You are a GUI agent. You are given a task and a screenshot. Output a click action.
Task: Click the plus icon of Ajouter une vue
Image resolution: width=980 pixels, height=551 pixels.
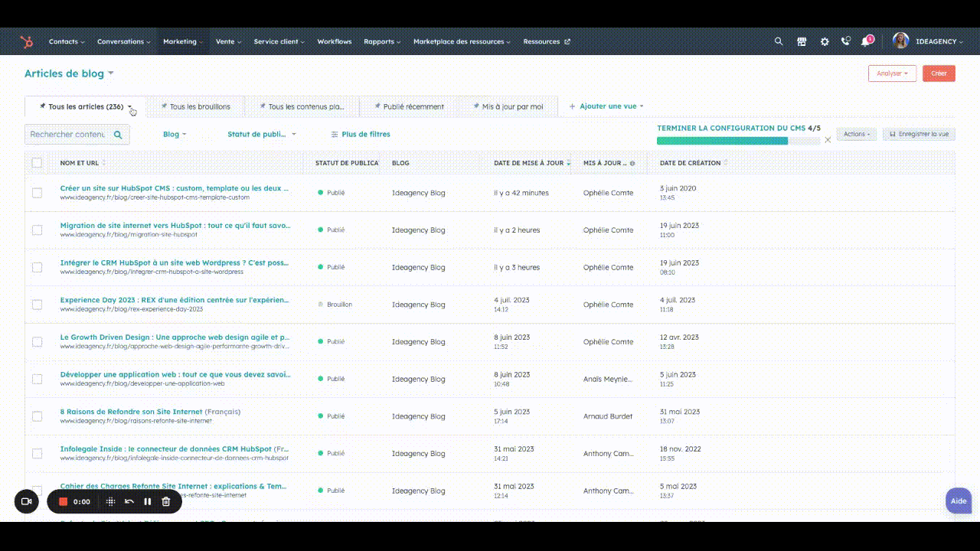pyautogui.click(x=572, y=106)
